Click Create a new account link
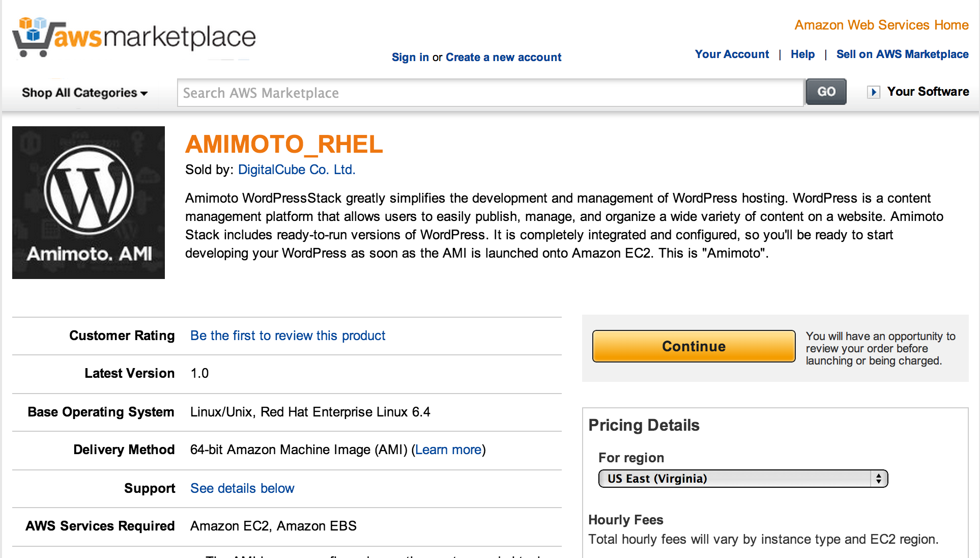The width and height of the screenshot is (980, 558). pyautogui.click(x=503, y=57)
